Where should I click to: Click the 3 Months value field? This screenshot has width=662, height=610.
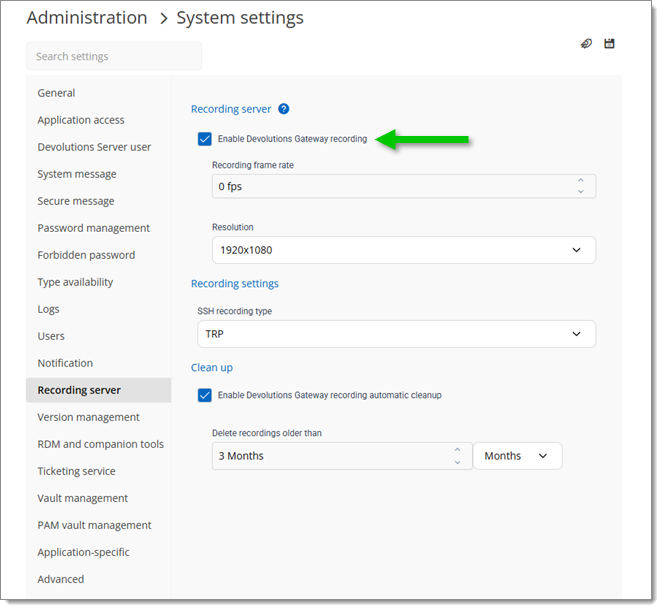(342, 456)
